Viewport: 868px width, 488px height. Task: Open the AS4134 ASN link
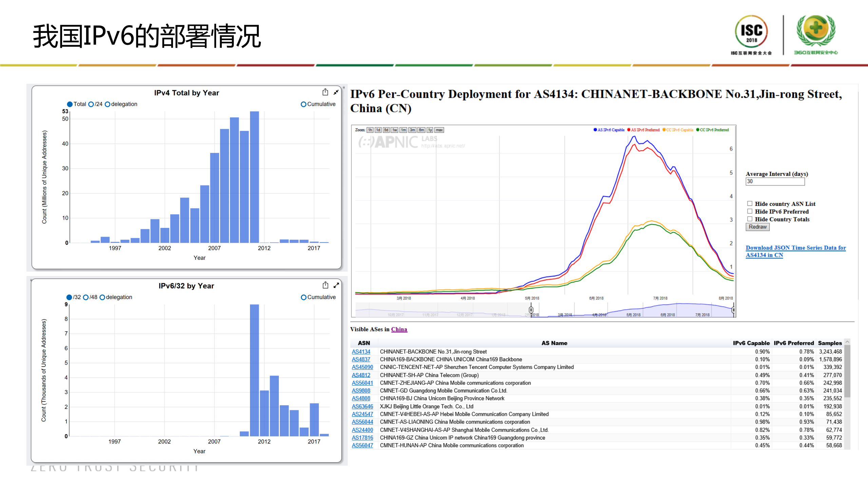(361, 352)
